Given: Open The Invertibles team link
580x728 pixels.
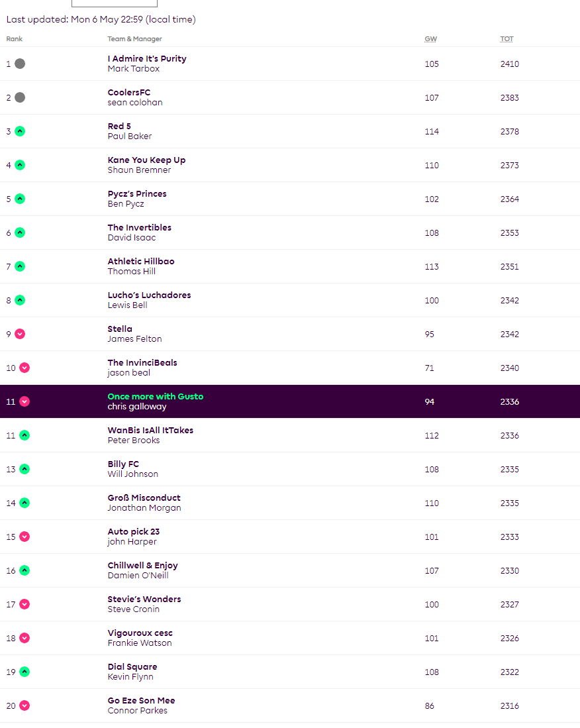Looking at the screenshot, I should pos(138,227).
